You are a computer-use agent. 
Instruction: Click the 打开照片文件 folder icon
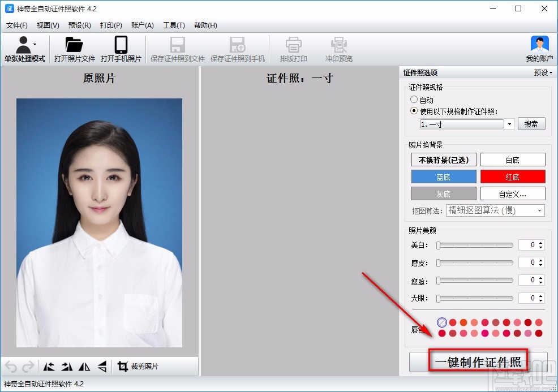[x=74, y=45]
